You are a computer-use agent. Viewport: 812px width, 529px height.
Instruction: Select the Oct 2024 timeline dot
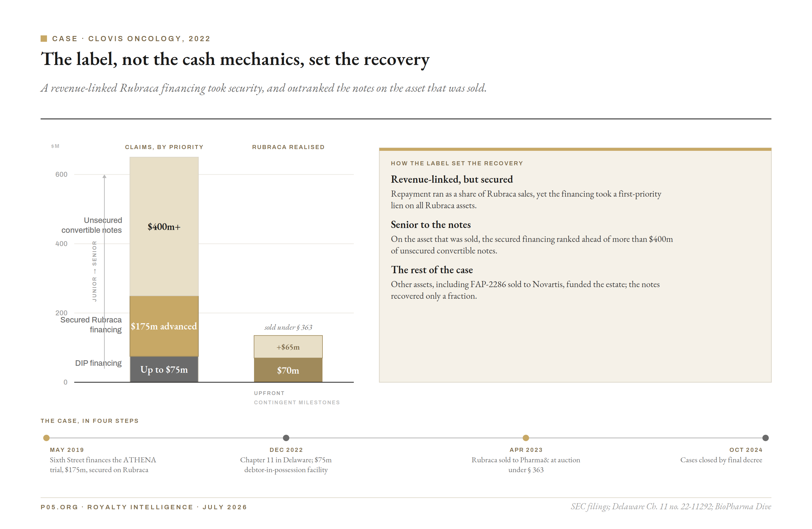tap(766, 438)
